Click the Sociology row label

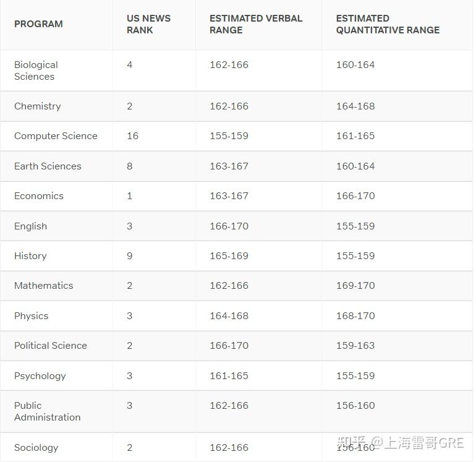tap(36, 448)
